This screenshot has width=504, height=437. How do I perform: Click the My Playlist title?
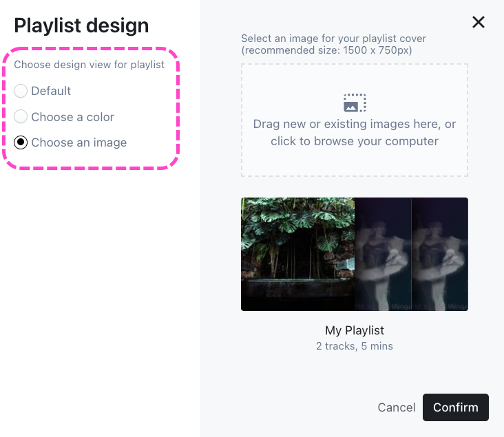355,330
